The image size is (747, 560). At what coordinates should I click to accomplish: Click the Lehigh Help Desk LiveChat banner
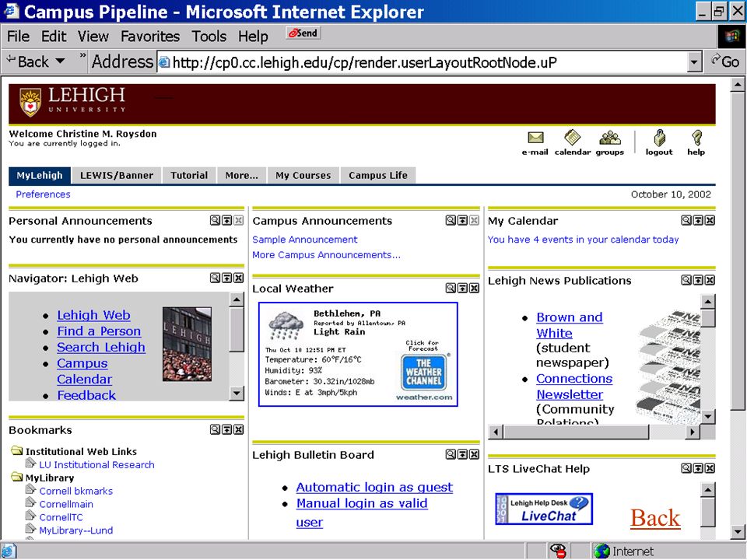[x=544, y=509]
